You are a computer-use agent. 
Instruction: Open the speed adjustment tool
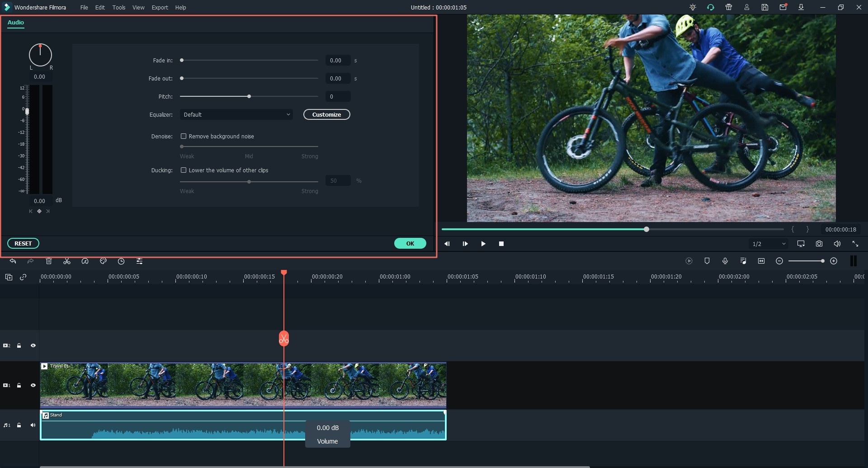tap(85, 261)
